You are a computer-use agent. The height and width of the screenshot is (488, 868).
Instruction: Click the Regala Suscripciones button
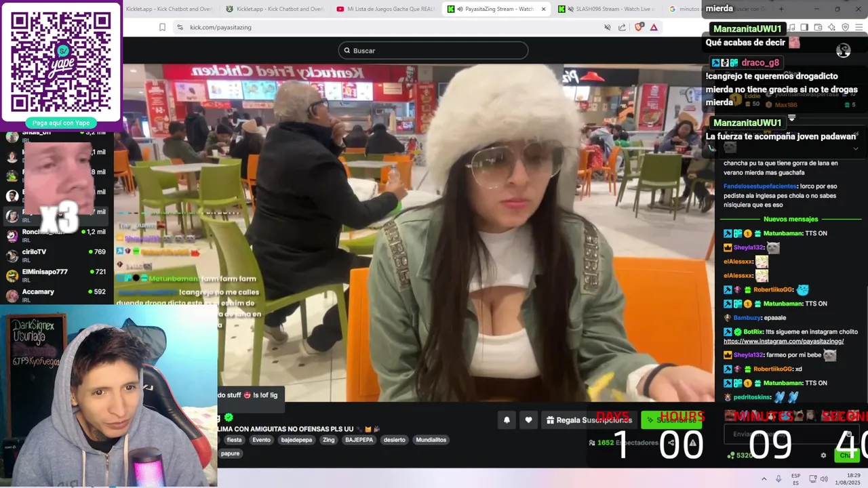pyautogui.click(x=589, y=420)
